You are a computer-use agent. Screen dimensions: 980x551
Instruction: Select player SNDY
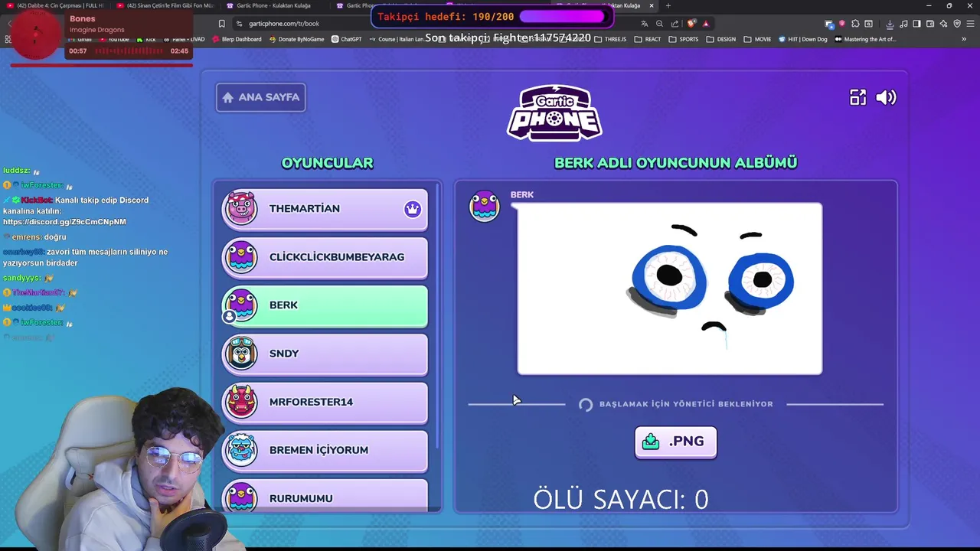tap(325, 354)
